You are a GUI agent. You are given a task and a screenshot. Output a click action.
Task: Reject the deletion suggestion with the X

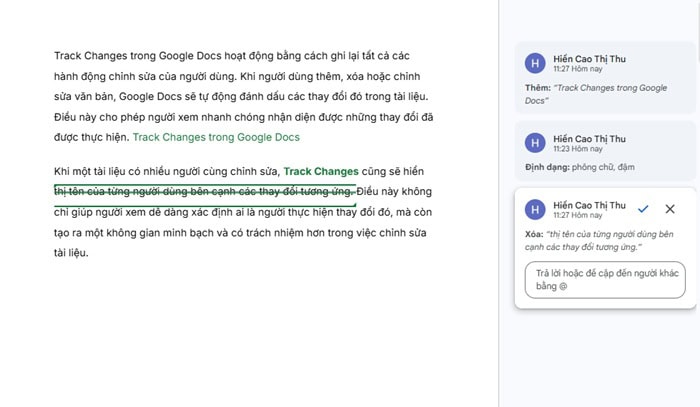[670, 209]
